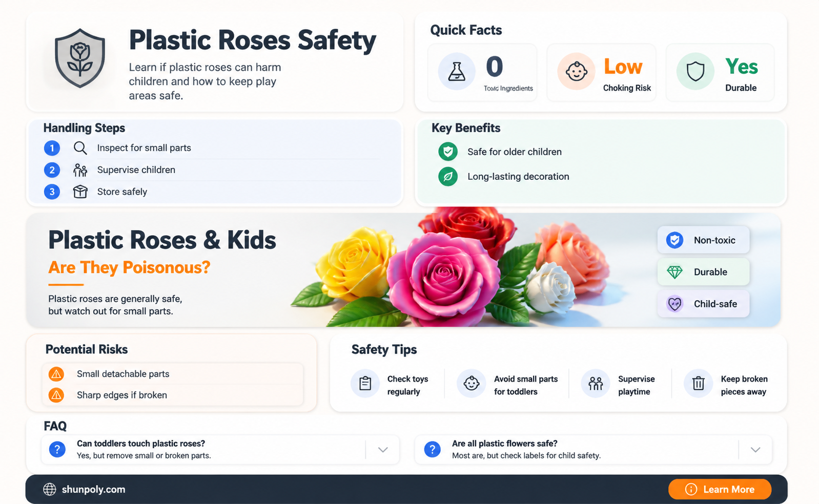Click the heart icon on Child-safe badge

tap(674, 304)
